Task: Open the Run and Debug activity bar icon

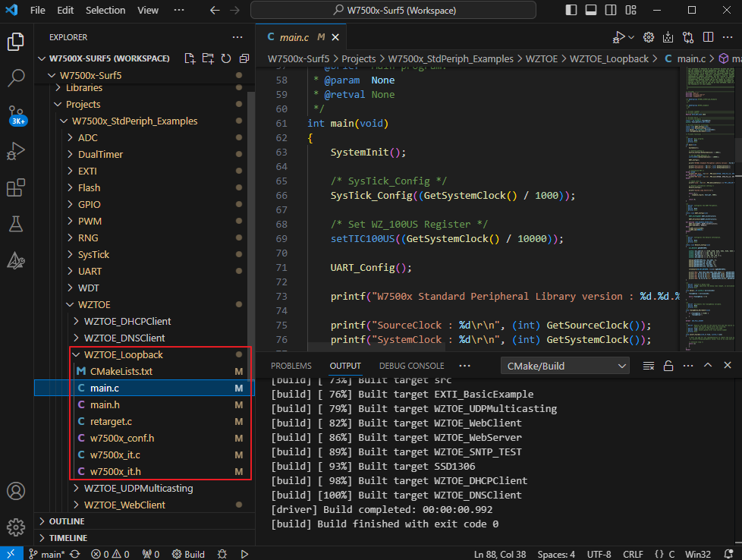Action: (x=16, y=151)
